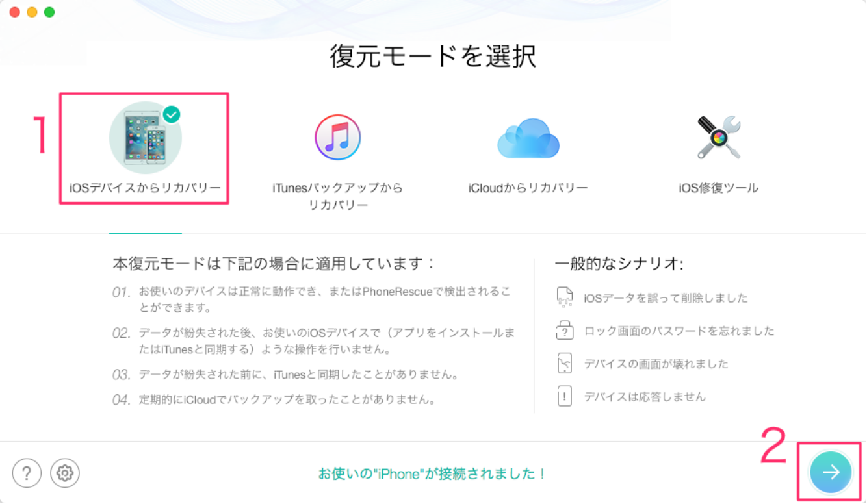This screenshot has width=867, height=504.
Task: Select 'iOS修復ツール' label
Action: click(718, 188)
